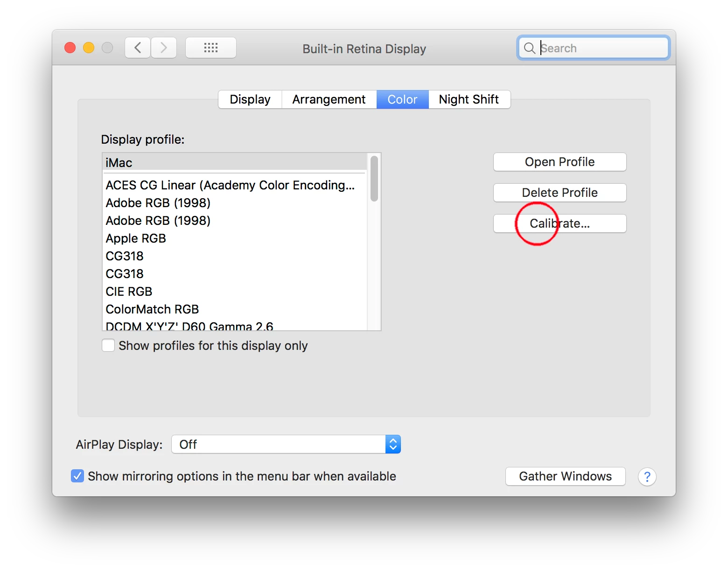
Task: Switch to the Display tab
Action: point(250,99)
